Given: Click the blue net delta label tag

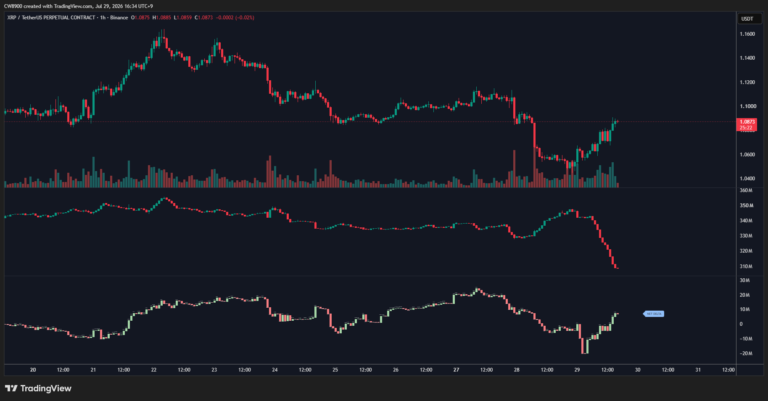Looking at the screenshot, I should 653,314.
